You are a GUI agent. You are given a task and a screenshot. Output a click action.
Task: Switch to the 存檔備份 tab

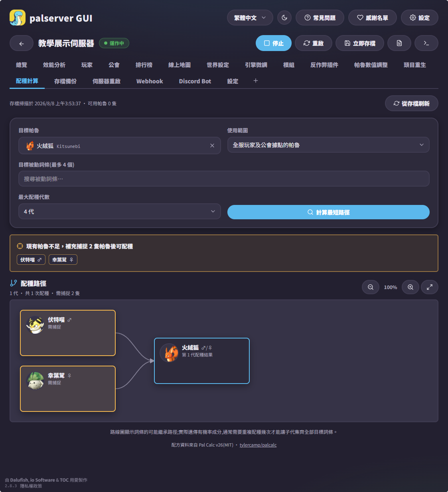coord(65,81)
